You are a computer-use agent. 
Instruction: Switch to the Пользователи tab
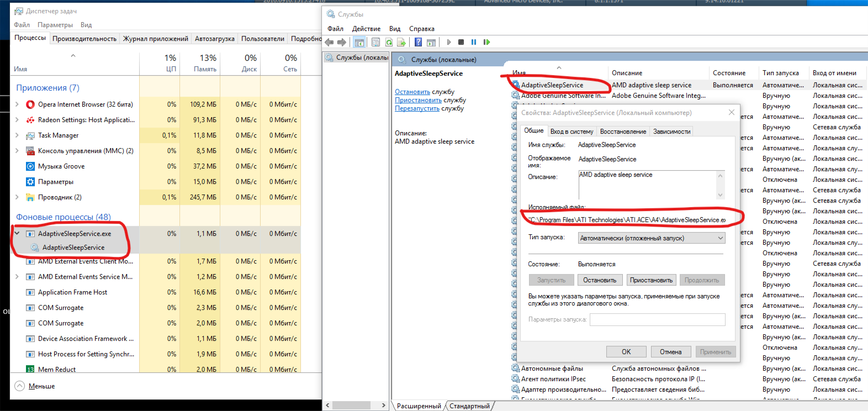(x=263, y=39)
